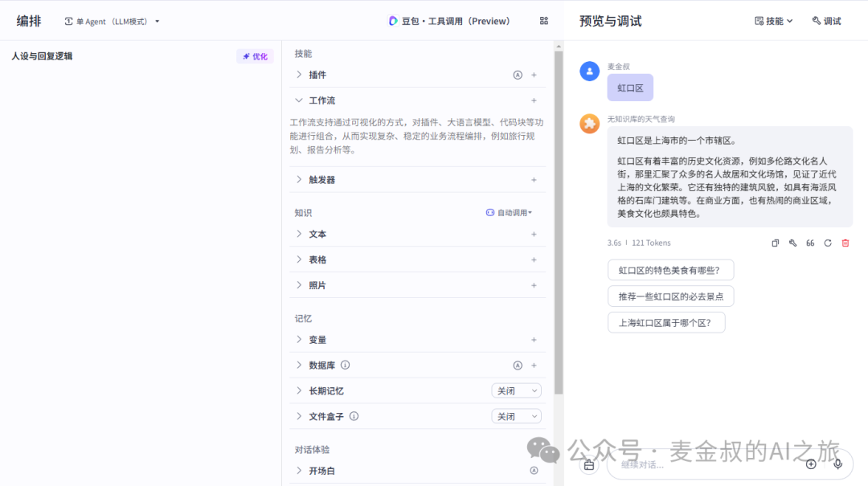The image size is (868, 486).
Task: Expand the 触发器 section
Action: [299, 180]
